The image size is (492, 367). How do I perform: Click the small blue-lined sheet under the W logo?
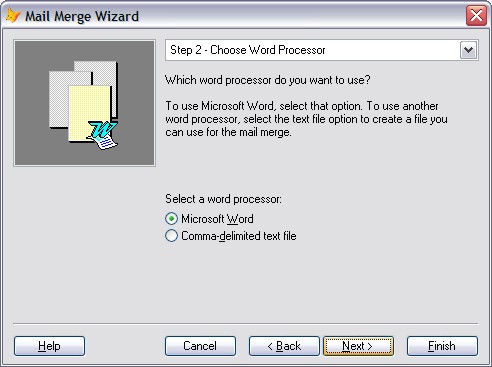tap(106, 143)
